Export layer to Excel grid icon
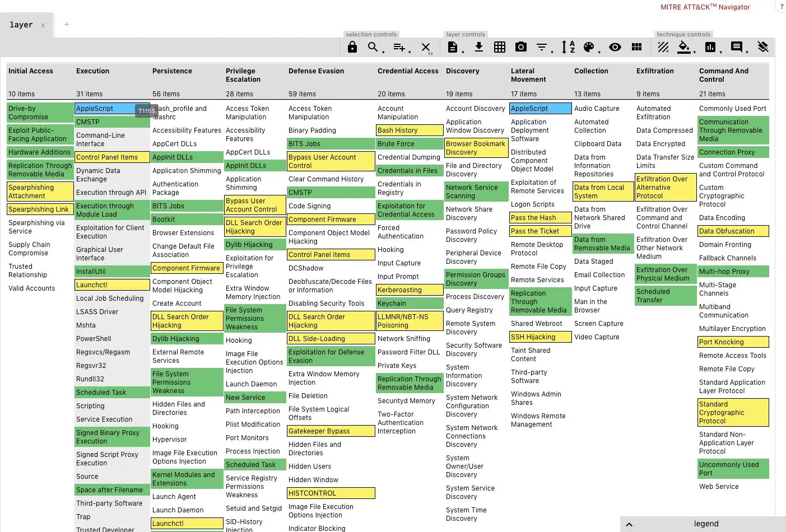This screenshot has height=532, width=786. tap(500, 48)
